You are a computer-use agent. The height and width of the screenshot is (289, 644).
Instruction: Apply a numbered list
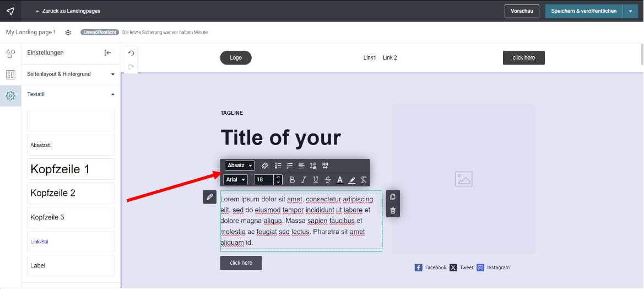click(290, 165)
